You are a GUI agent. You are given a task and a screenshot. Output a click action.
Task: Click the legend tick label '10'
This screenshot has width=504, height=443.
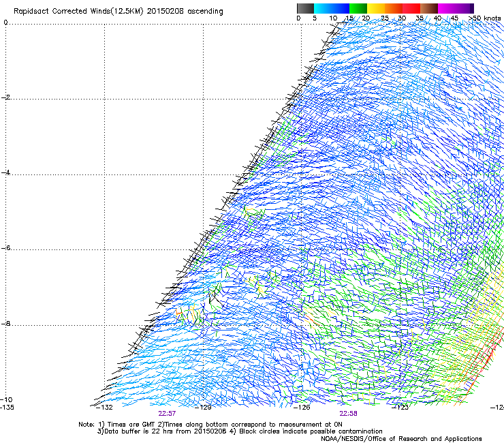pyautogui.click(x=333, y=18)
